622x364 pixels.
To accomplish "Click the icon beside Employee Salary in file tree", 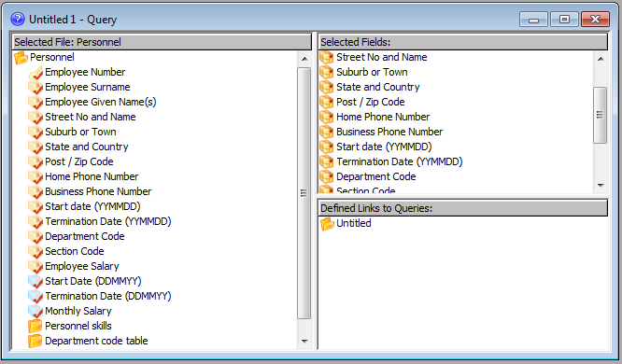I will coord(35,266).
